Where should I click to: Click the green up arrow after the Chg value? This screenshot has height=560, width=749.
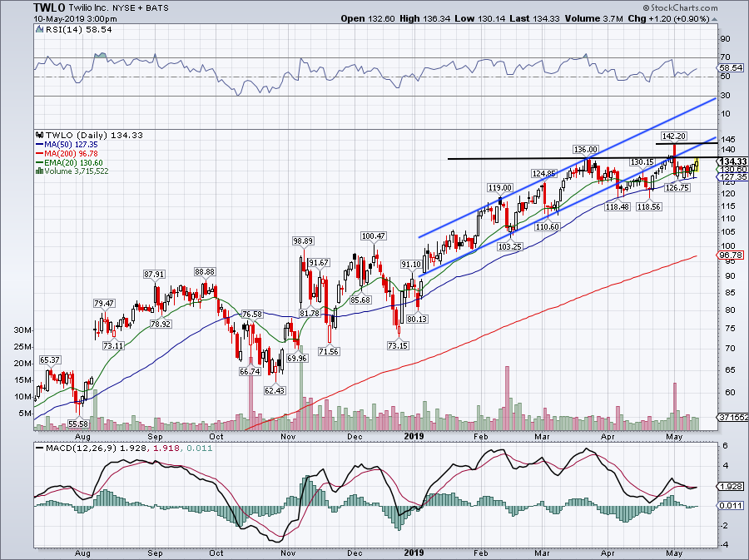(714, 19)
